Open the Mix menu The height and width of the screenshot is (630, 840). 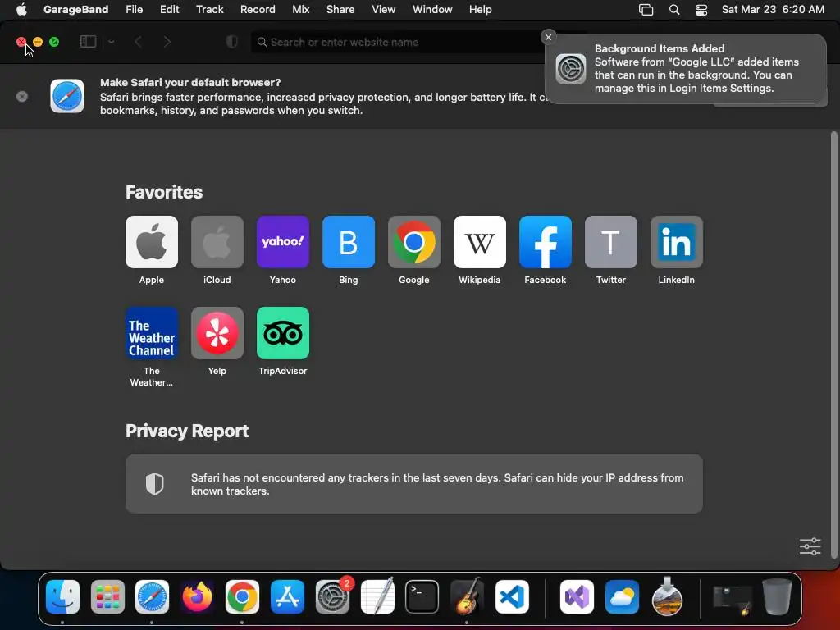(300, 10)
